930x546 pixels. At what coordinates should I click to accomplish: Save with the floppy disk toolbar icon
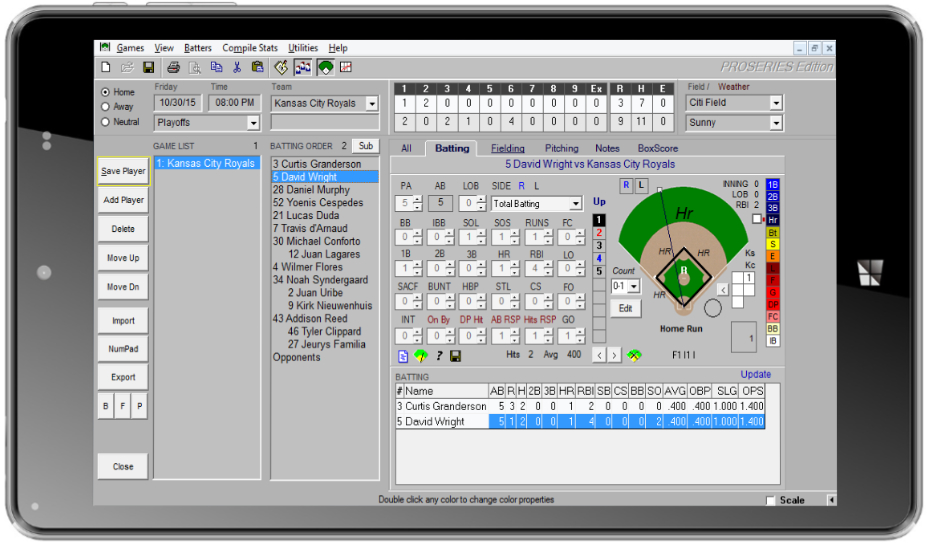148,67
